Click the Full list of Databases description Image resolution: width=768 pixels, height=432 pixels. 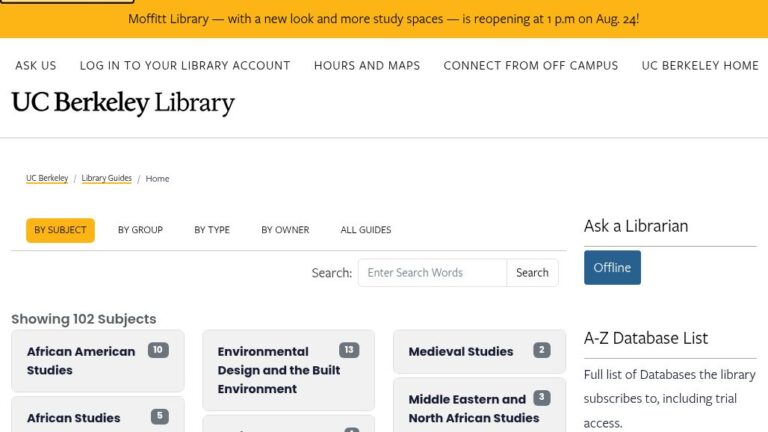(x=670, y=398)
